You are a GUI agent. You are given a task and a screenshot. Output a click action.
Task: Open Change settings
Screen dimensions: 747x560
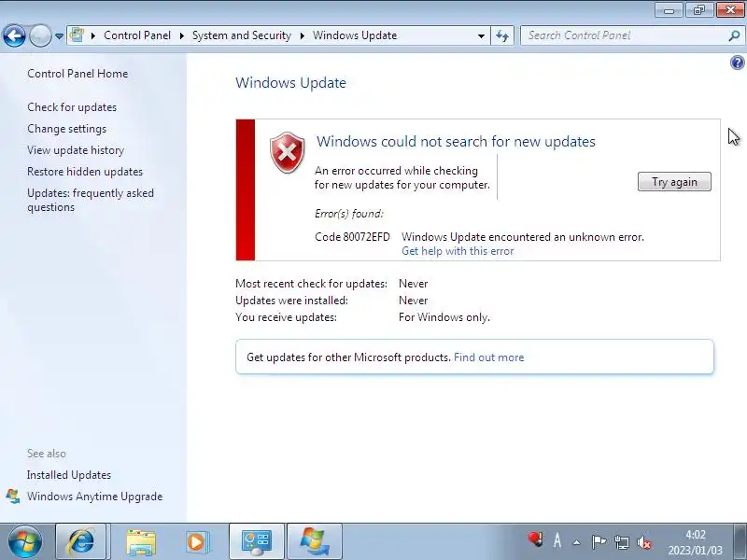click(x=66, y=129)
